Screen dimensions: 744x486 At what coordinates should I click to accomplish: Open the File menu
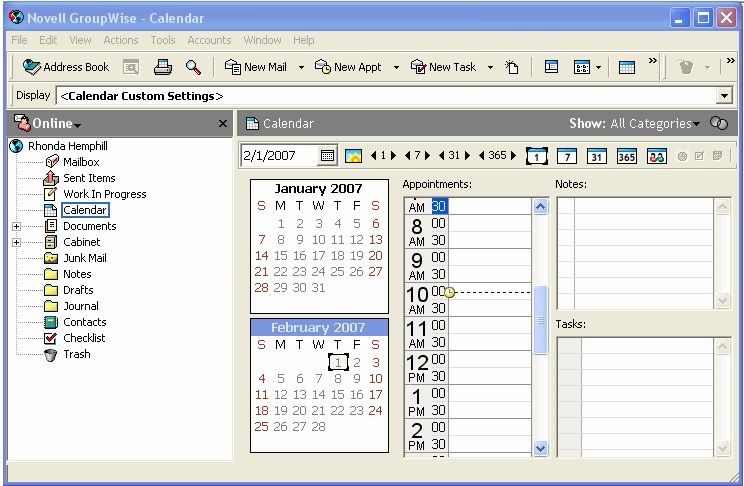click(19, 40)
